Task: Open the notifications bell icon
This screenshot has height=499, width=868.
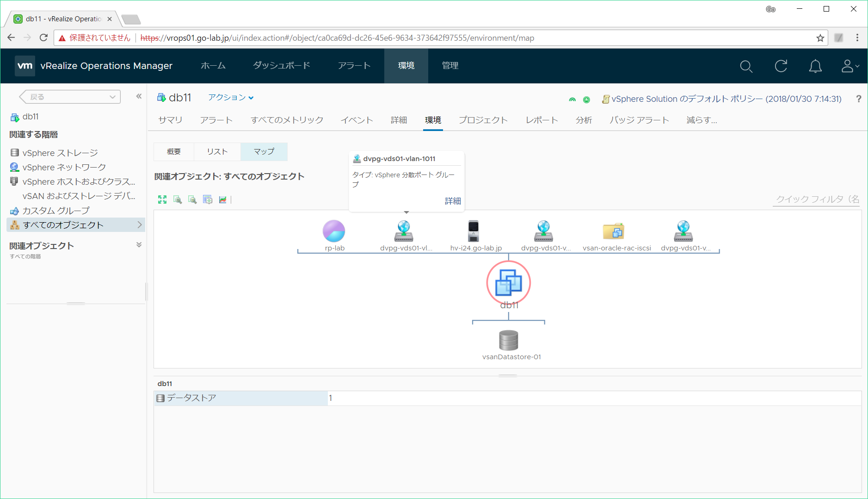Action: click(815, 66)
